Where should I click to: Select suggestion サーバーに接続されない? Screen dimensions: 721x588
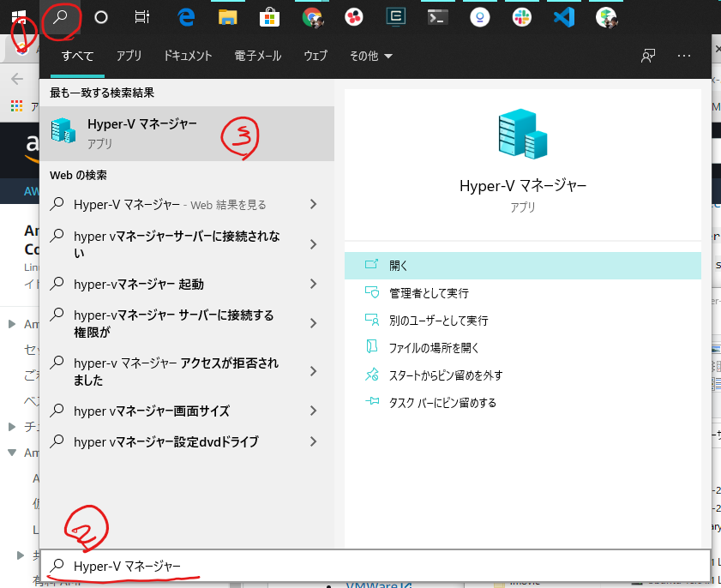click(x=177, y=244)
